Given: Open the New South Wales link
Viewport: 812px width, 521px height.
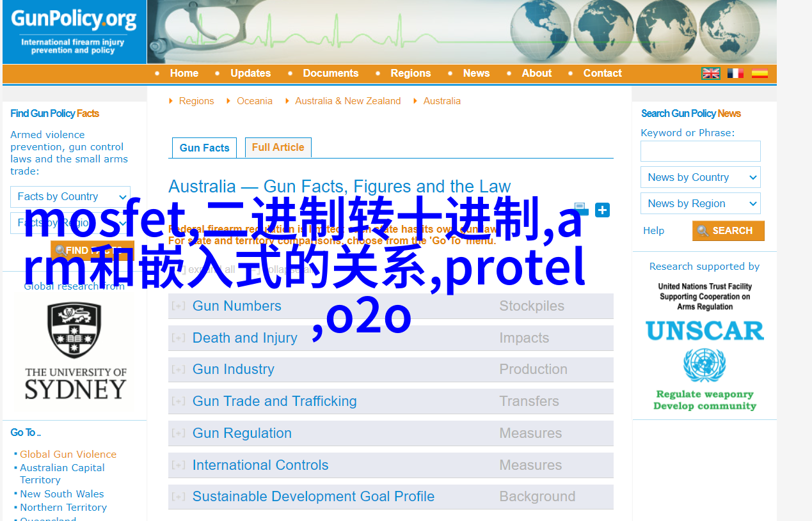Looking at the screenshot, I should (62, 494).
